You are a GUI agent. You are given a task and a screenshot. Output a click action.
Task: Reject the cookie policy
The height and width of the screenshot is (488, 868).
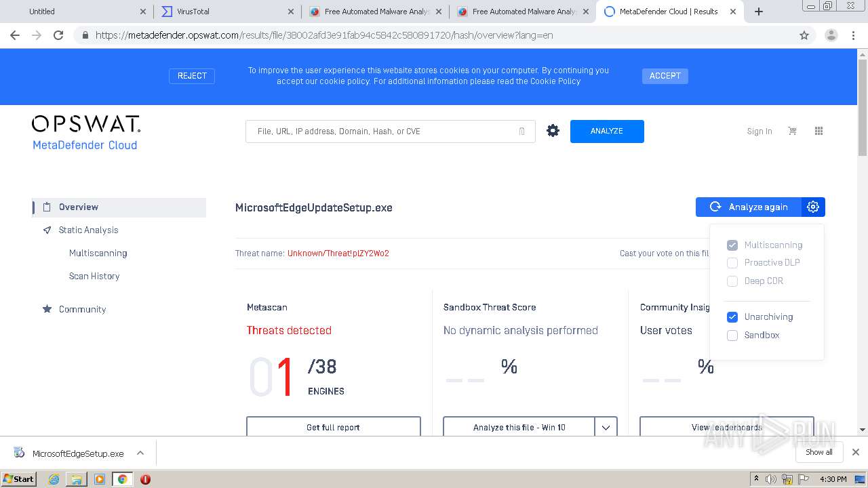pyautogui.click(x=192, y=76)
